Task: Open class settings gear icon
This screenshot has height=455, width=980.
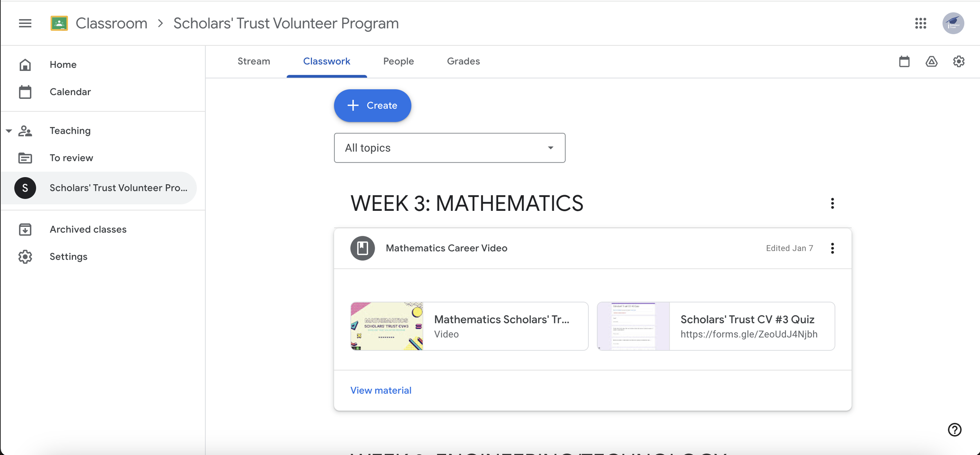Action: 958,62
